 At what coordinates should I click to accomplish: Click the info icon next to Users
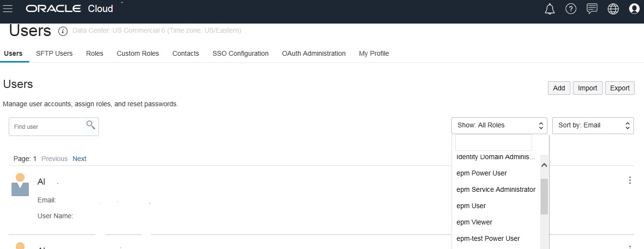pyautogui.click(x=63, y=31)
